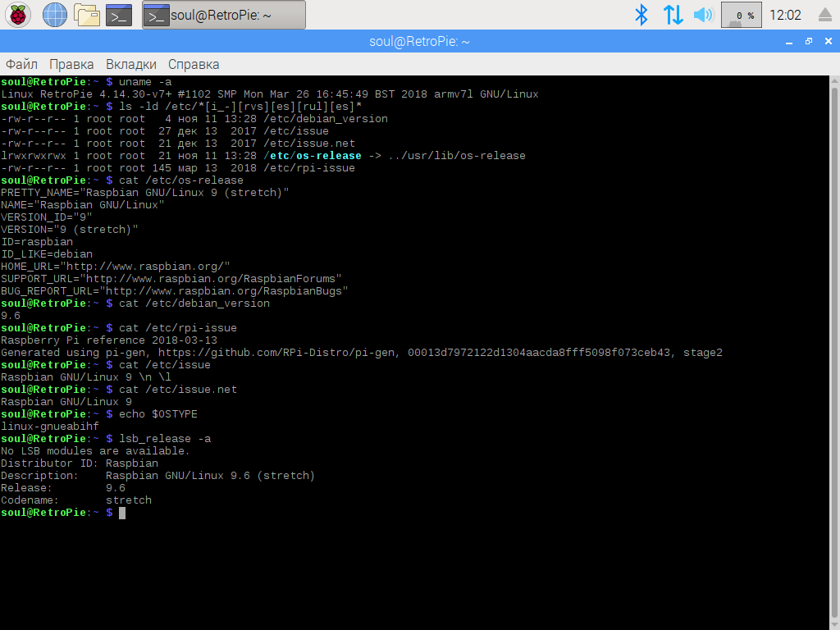Click the HOME_URL raspbian.org line
The image size is (840, 630).
click(x=116, y=267)
